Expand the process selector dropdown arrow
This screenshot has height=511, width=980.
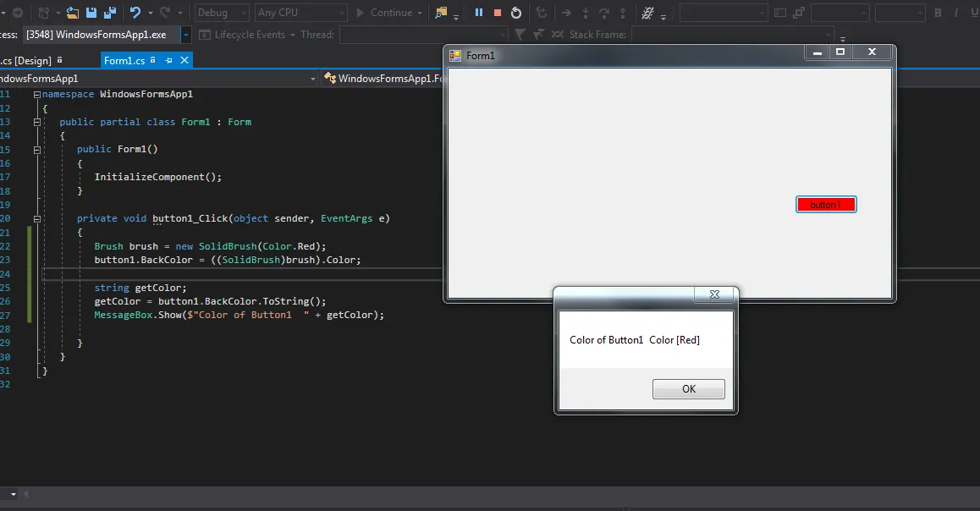coord(186,35)
